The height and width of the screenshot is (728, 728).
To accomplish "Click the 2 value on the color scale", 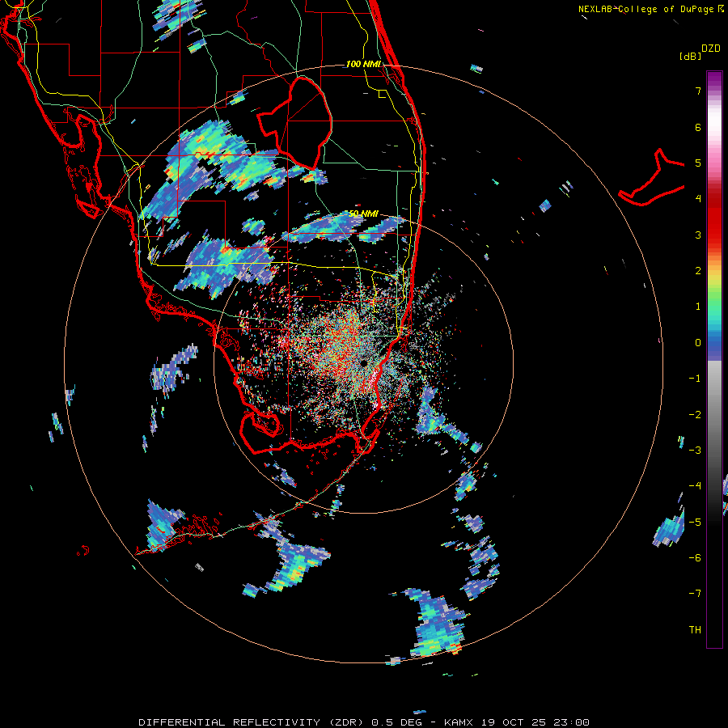I will 698,271.
